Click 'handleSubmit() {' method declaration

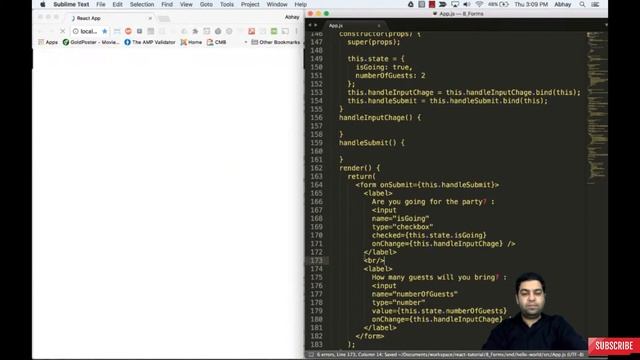click(x=371, y=143)
